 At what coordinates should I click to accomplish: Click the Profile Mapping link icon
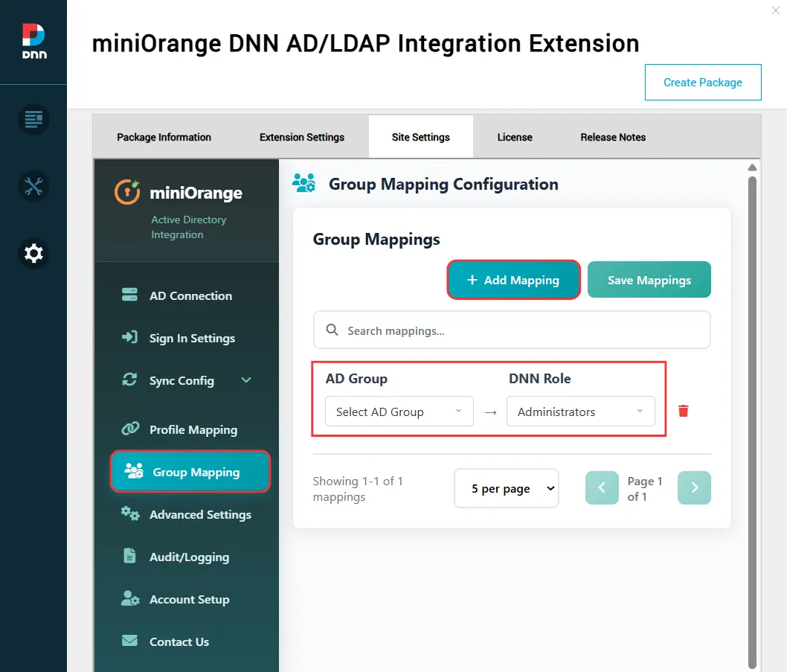(130, 429)
